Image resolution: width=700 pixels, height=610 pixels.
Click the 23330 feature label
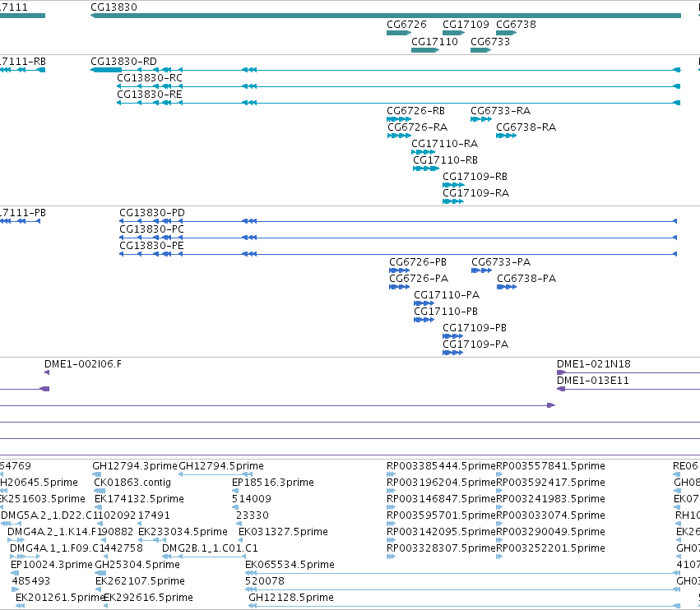253,515
